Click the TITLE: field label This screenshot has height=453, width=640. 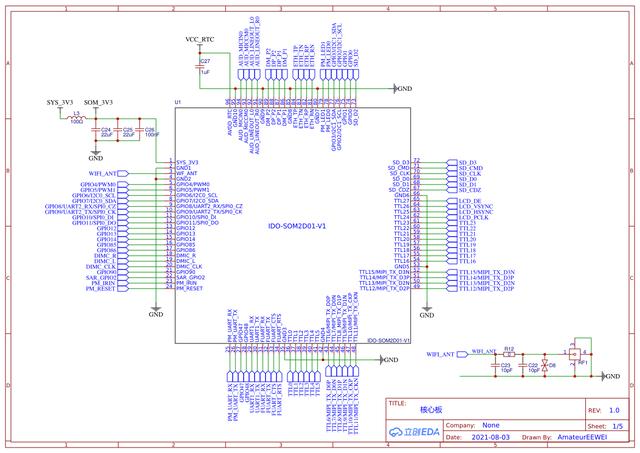click(x=397, y=403)
